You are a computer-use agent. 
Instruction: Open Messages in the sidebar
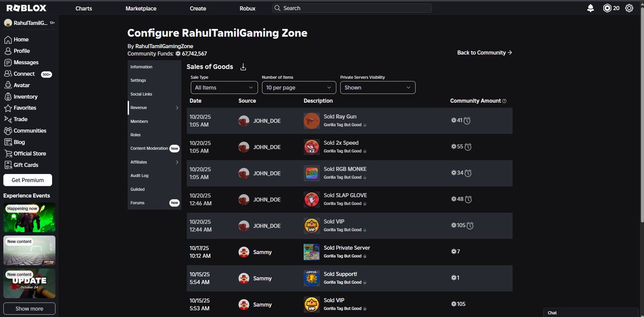click(x=21, y=62)
